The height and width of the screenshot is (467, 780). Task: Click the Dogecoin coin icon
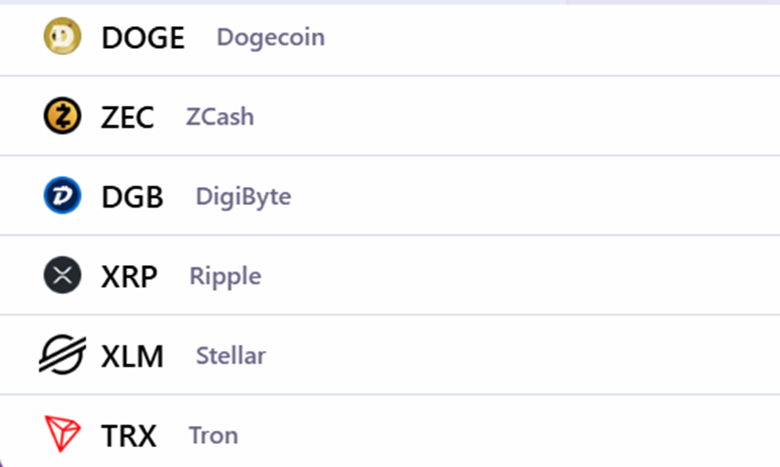tap(62, 36)
